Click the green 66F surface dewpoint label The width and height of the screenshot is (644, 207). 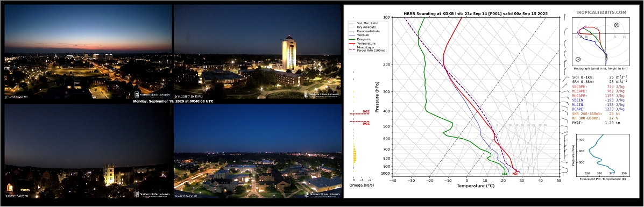coord(505,174)
